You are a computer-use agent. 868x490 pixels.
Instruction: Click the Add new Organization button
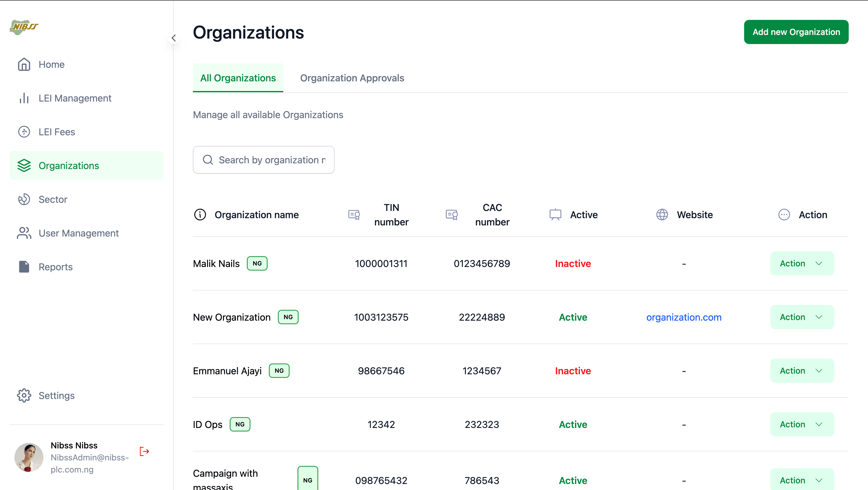click(x=796, y=32)
